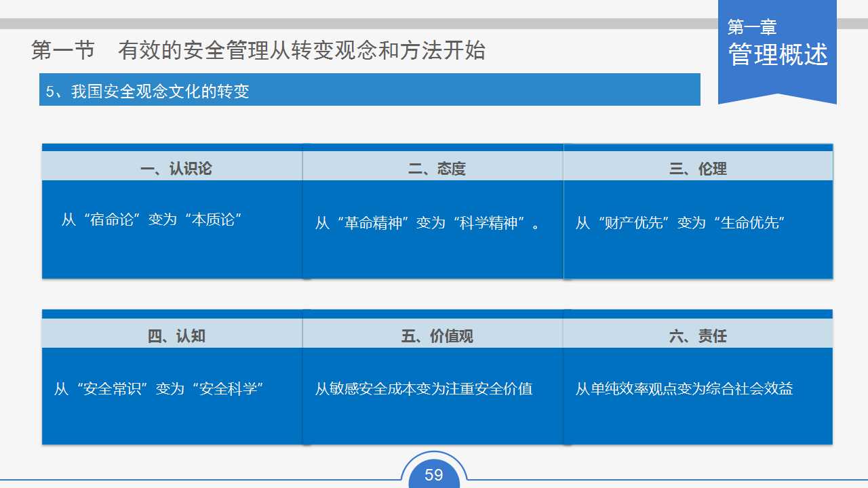Click the text 从"宿命论"变为"本质论"
Viewport: 868px width, 488px height.
click(x=152, y=220)
